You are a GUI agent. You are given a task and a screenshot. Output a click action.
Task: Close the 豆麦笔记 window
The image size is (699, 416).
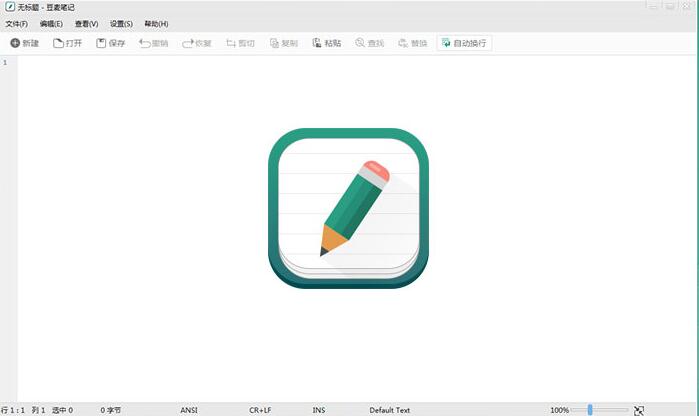(687, 6)
